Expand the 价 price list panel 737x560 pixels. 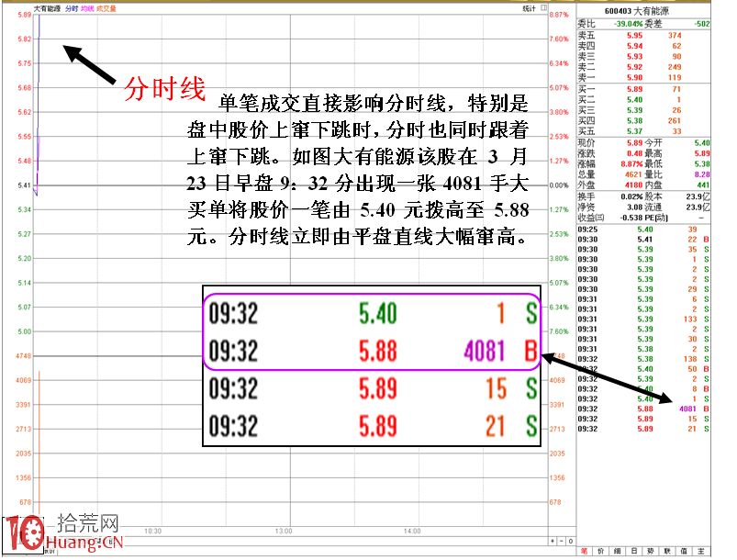point(599,551)
